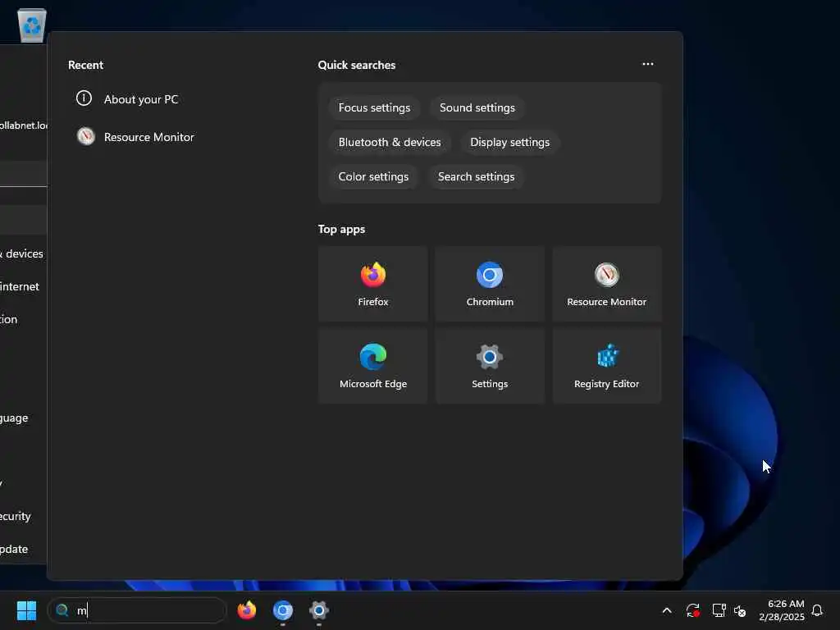Image resolution: width=840 pixels, height=630 pixels.
Task: Select Sound settings quick search
Action: pos(477,107)
